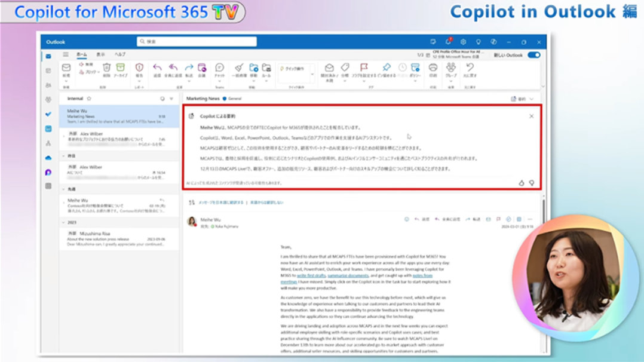Screen dimensions: 644x362
Task: Open the OneDrive cloud icon in sidebar
Action: point(48,158)
